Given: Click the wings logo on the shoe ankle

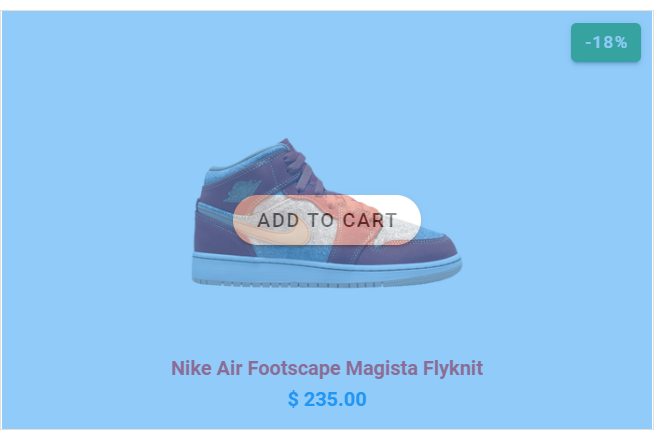Looking at the screenshot, I should coord(242,190).
